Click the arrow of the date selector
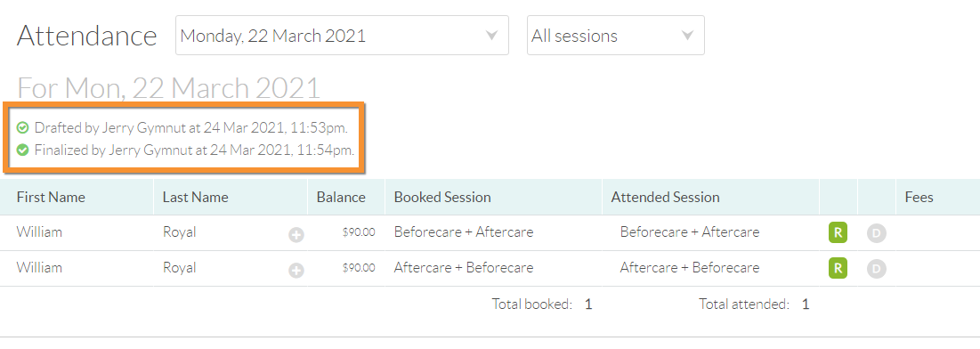 pyautogui.click(x=492, y=36)
